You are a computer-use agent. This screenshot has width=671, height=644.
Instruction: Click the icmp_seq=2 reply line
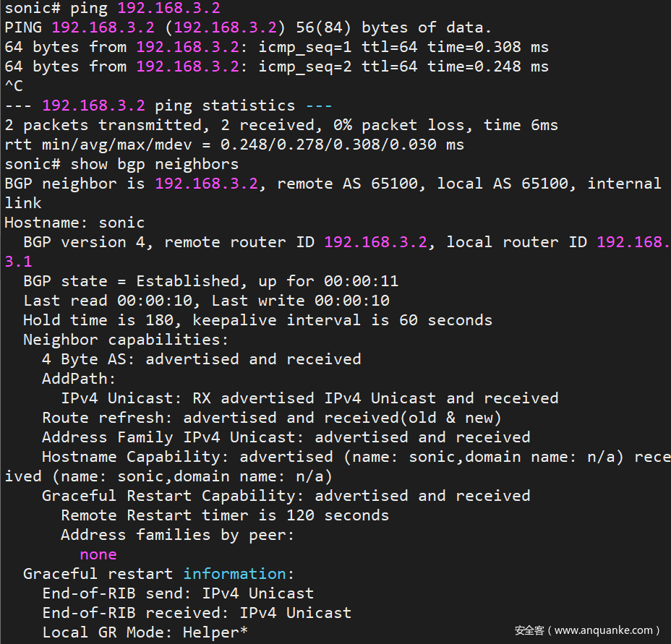pyautogui.click(x=276, y=66)
